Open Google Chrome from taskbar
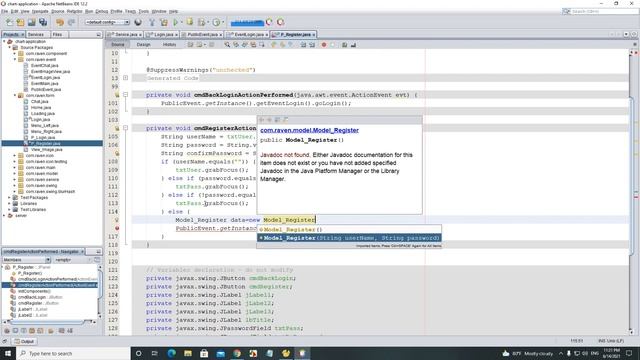Screen dimensions: 640x360 point(237,353)
